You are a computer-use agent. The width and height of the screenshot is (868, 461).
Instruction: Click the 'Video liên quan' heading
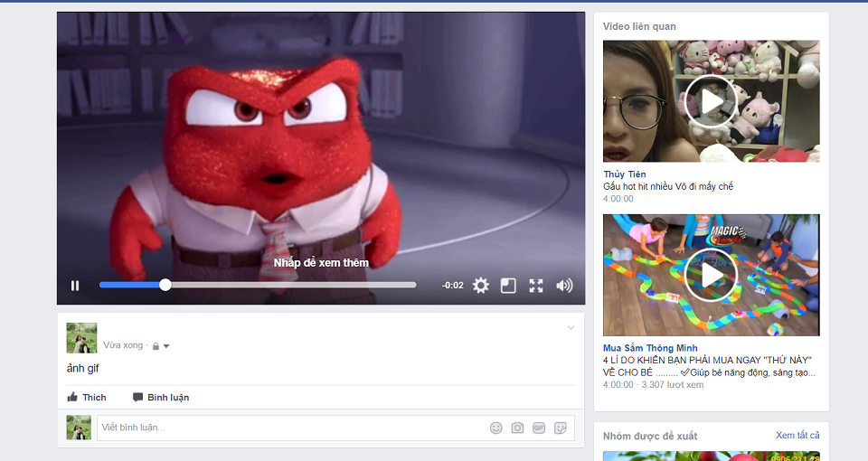click(x=639, y=26)
